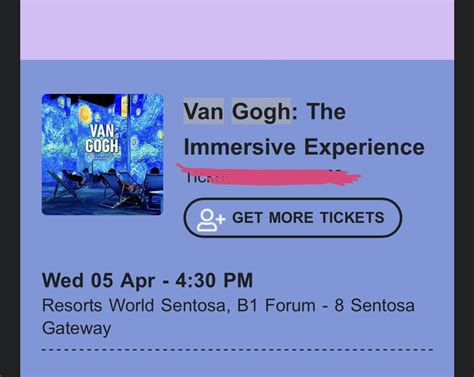Screen dimensions: 474x377
Task: Open the Van Gogh event thumbnail image
Action: 103,154
